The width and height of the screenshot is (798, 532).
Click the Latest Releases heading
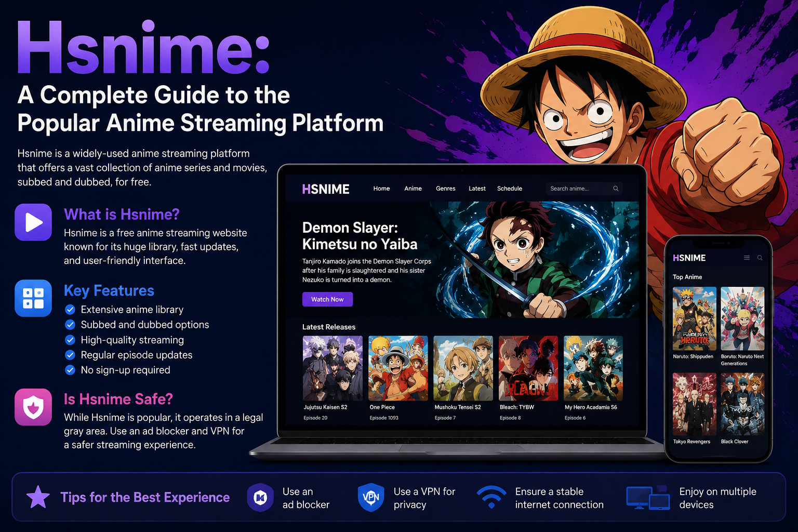329,327
